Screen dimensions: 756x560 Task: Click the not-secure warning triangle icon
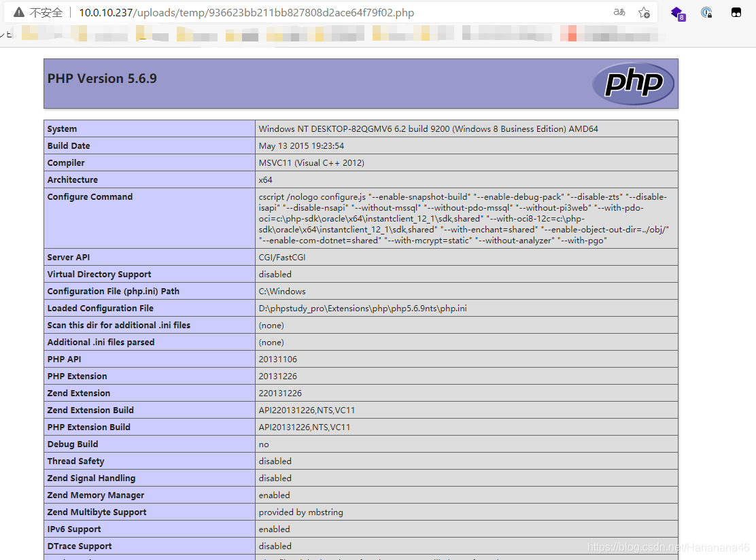[19, 12]
